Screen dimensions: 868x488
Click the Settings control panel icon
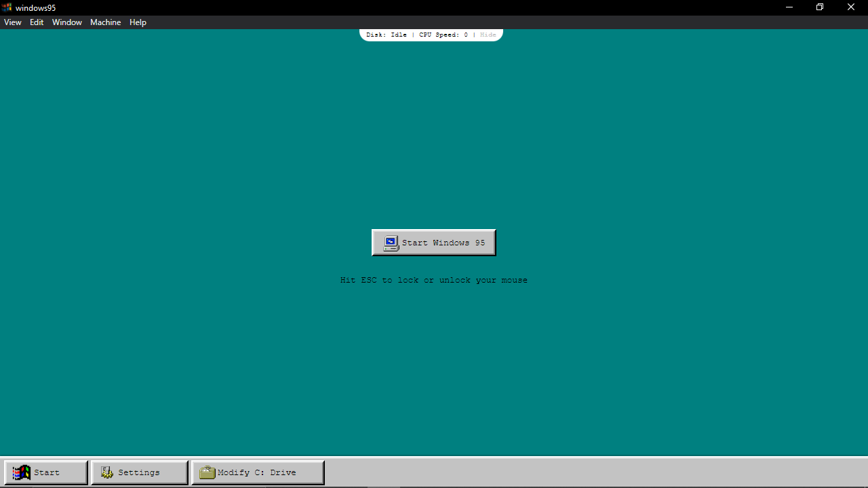click(x=107, y=472)
